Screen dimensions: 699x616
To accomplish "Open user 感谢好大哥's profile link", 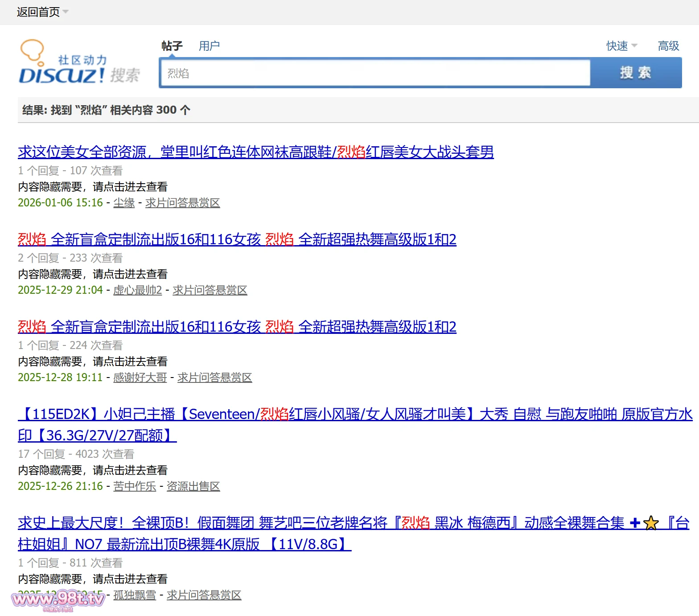I will tap(140, 378).
